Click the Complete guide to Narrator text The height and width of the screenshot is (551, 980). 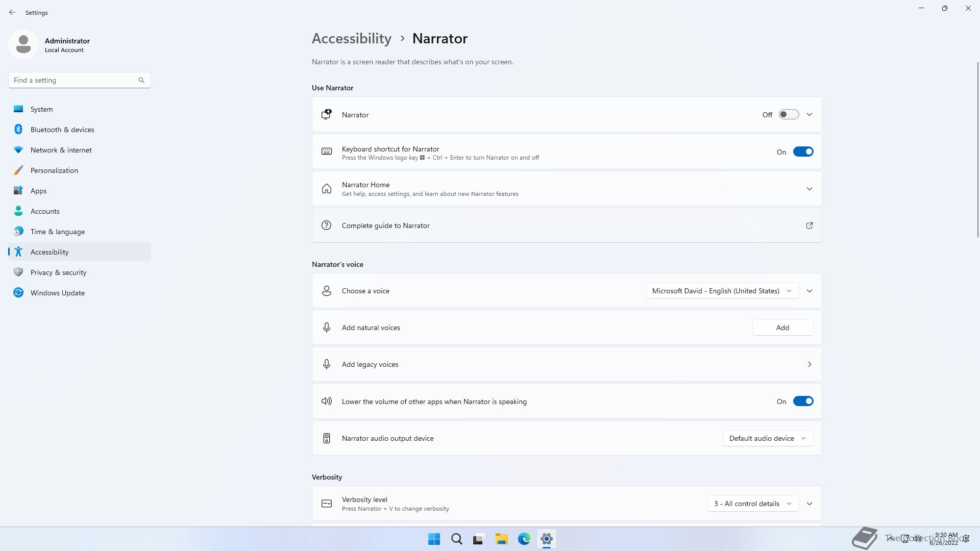386,226
